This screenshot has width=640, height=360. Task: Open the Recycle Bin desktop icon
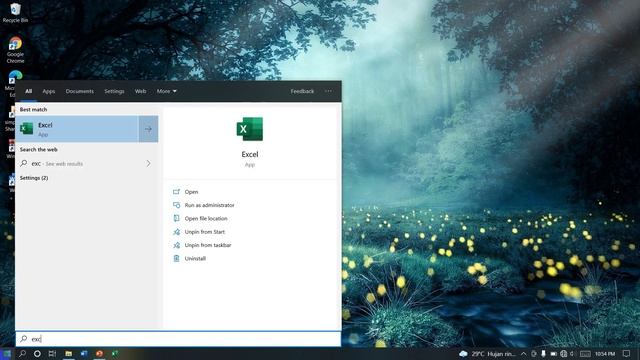(15, 12)
